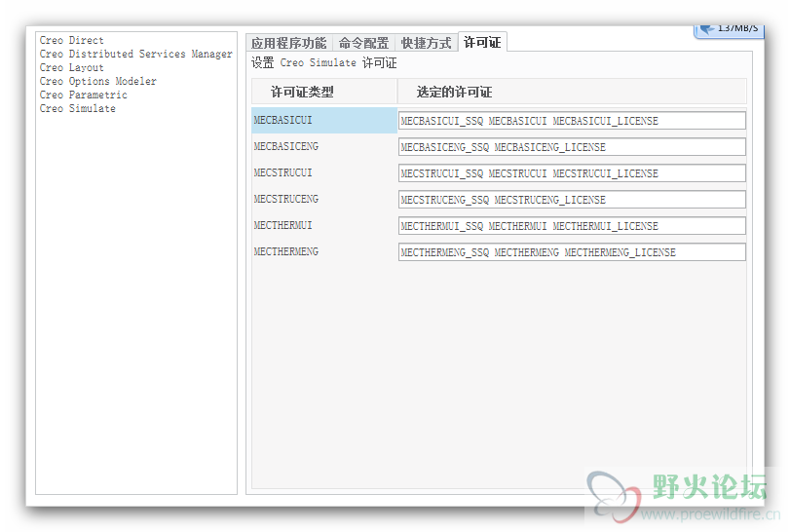Image resolution: width=790 pixels, height=532 pixels.
Task: Edit the MECBASICUI_SSQ selected license field
Action: (x=573, y=121)
